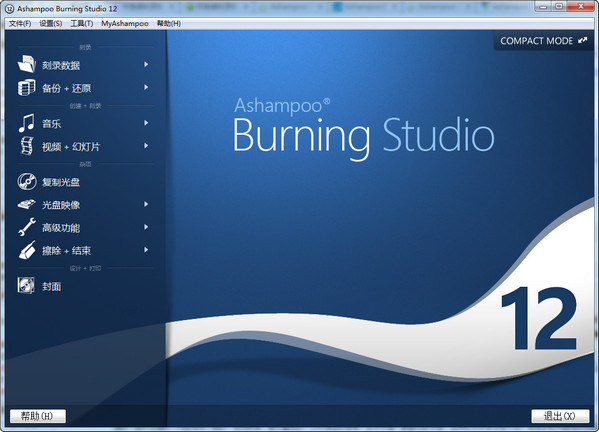Screen dimensions: 599x432
Task: Select the Backup + Restore database icon
Action: (26, 87)
